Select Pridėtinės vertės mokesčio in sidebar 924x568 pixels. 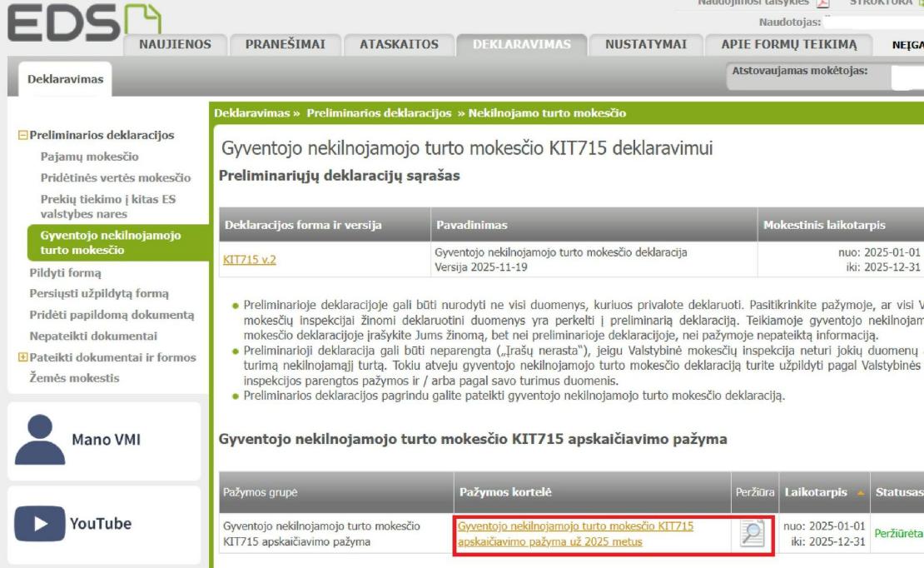point(116,177)
